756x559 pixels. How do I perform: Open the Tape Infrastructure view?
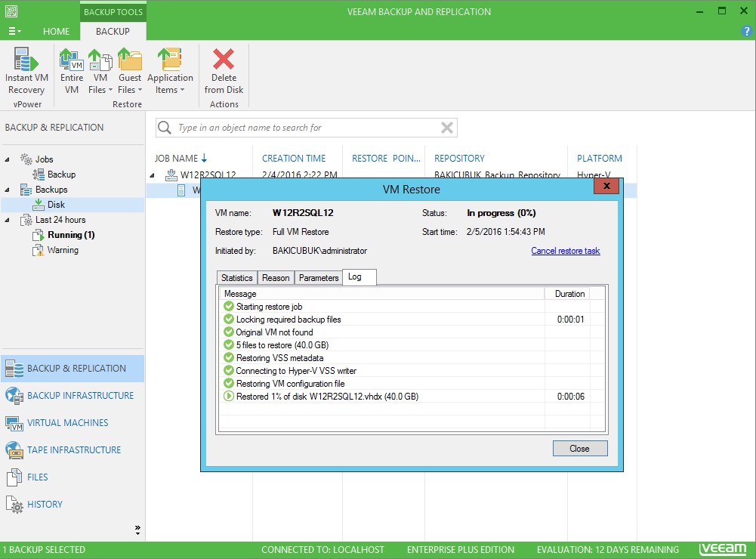point(73,450)
